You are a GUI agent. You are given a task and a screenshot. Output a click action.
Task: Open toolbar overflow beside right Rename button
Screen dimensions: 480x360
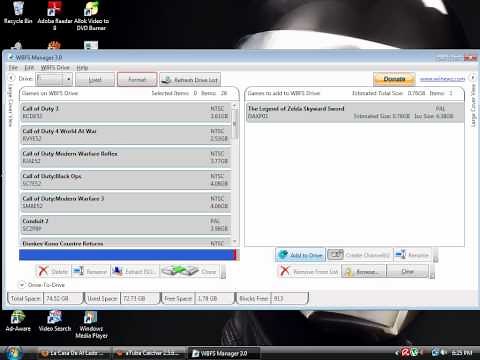click(x=435, y=255)
